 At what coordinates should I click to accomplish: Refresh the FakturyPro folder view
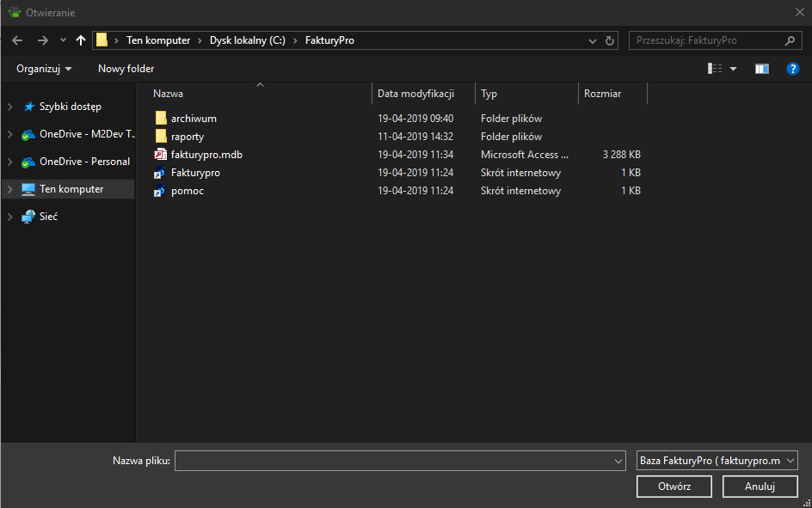pyautogui.click(x=610, y=40)
